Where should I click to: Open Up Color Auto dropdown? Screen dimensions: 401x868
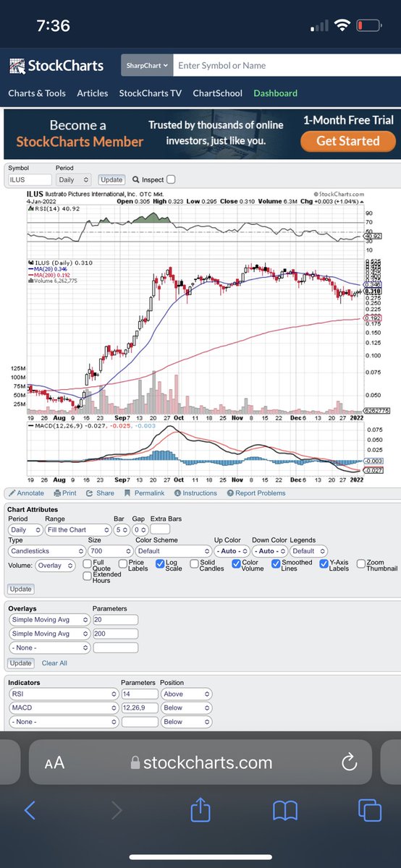click(230, 551)
